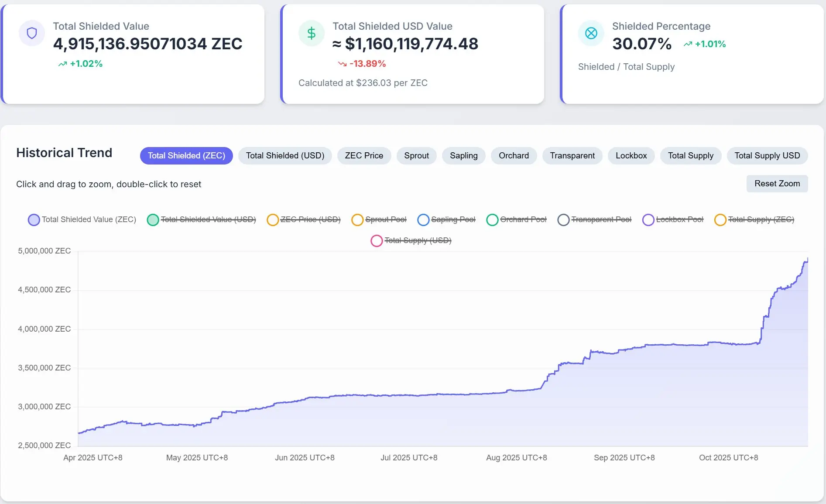This screenshot has height=504, width=826.
Task: Select the Lockbox tab
Action: click(x=631, y=156)
